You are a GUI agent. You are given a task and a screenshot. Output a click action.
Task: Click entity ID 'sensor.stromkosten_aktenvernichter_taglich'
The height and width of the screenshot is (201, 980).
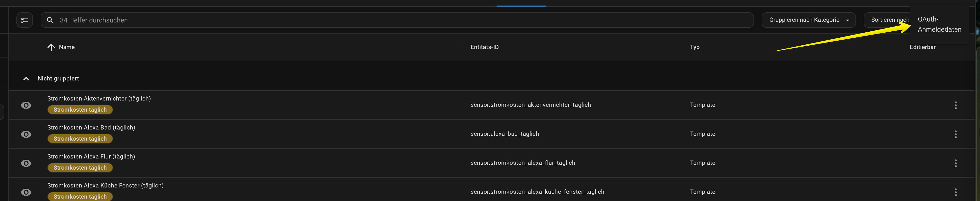pyautogui.click(x=531, y=105)
